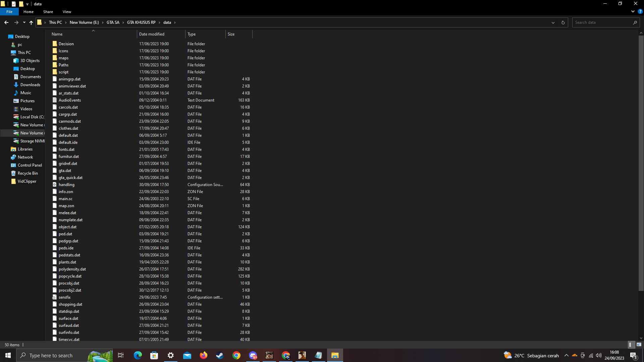
Task: Click the Back navigation arrow
Action: (x=6, y=22)
